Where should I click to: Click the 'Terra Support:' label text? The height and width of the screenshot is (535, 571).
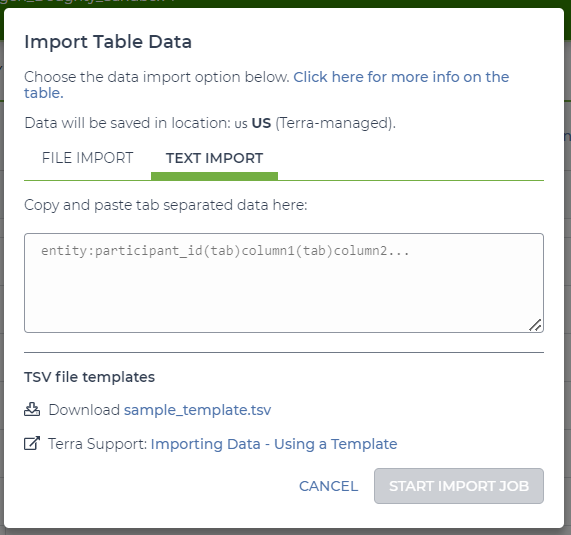point(98,444)
